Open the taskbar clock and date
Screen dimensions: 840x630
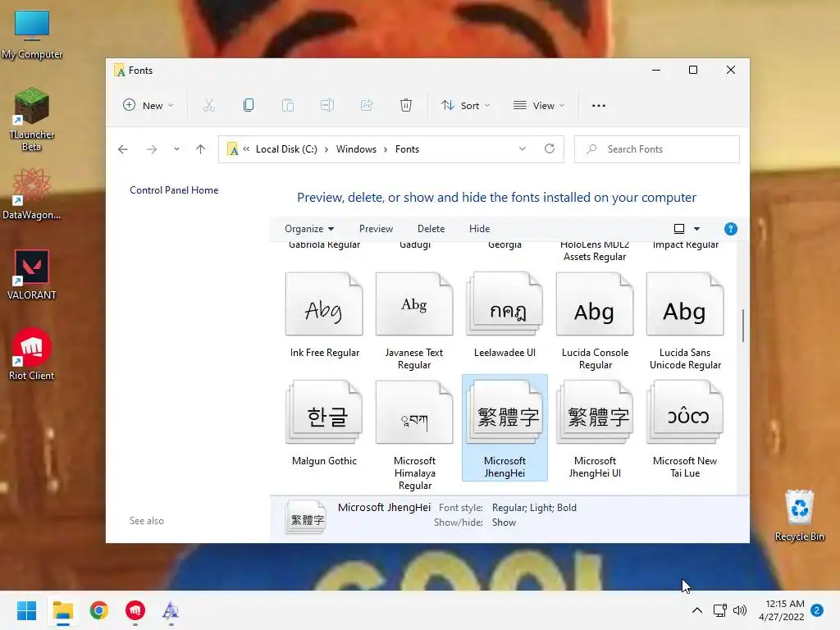[782, 610]
